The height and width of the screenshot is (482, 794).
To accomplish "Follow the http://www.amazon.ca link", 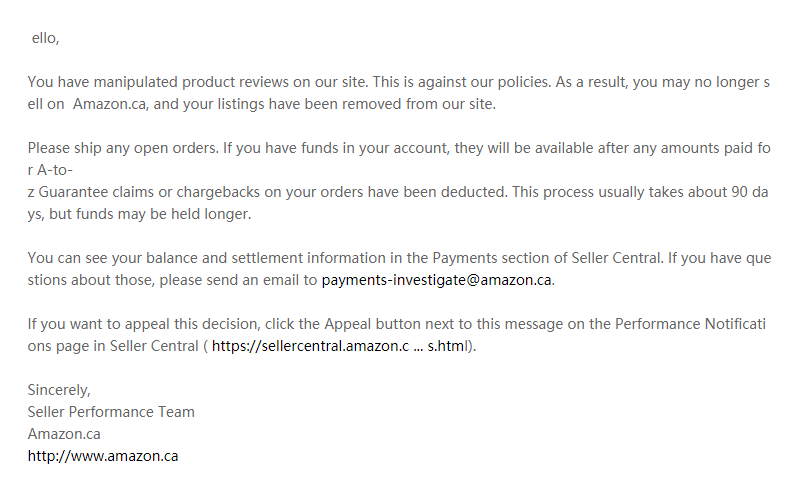I will [103, 456].
